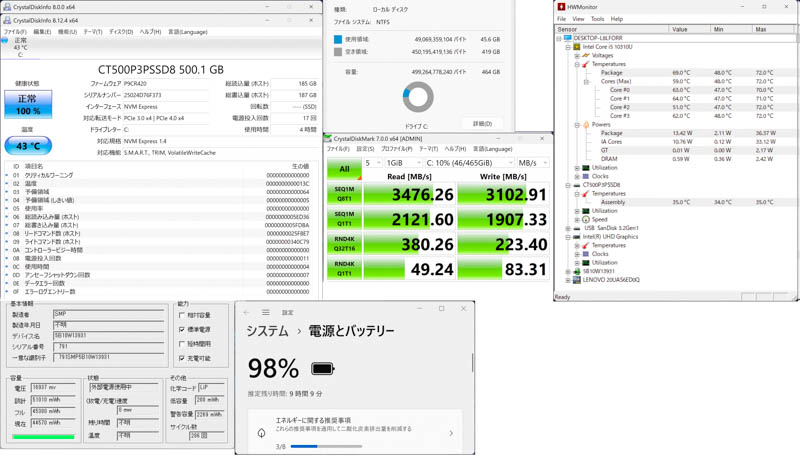
Task: Expand the USB SanDisk 3.2Gen1 node
Action: [568, 228]
